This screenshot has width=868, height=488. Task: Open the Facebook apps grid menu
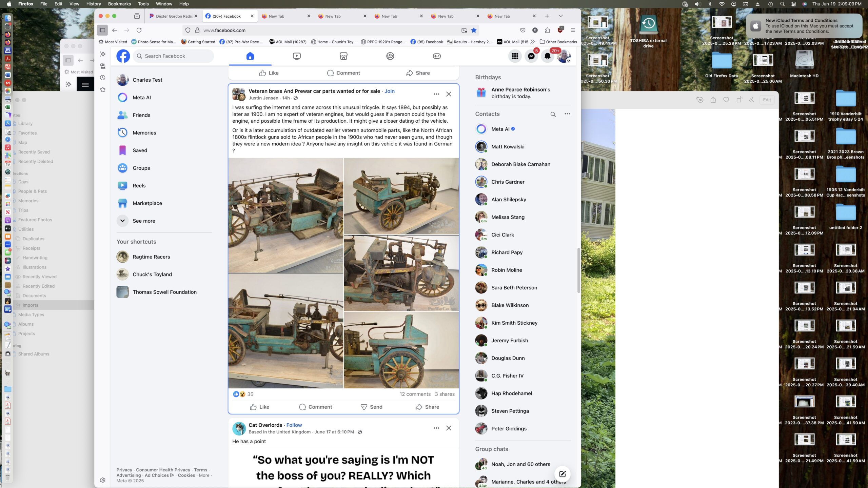[x=515, y=56]
